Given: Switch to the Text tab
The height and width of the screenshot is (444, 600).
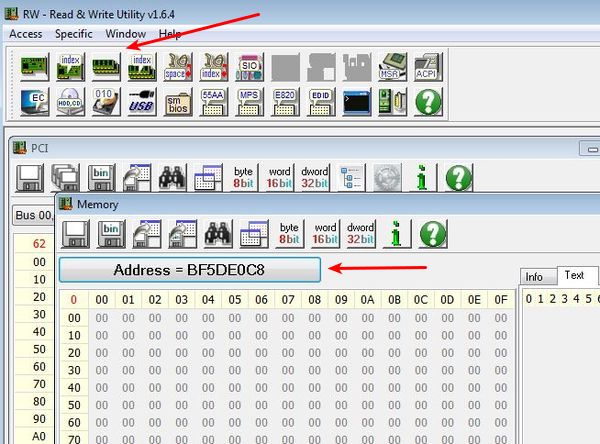Looking at the screenshot, I should pos(574,275).
